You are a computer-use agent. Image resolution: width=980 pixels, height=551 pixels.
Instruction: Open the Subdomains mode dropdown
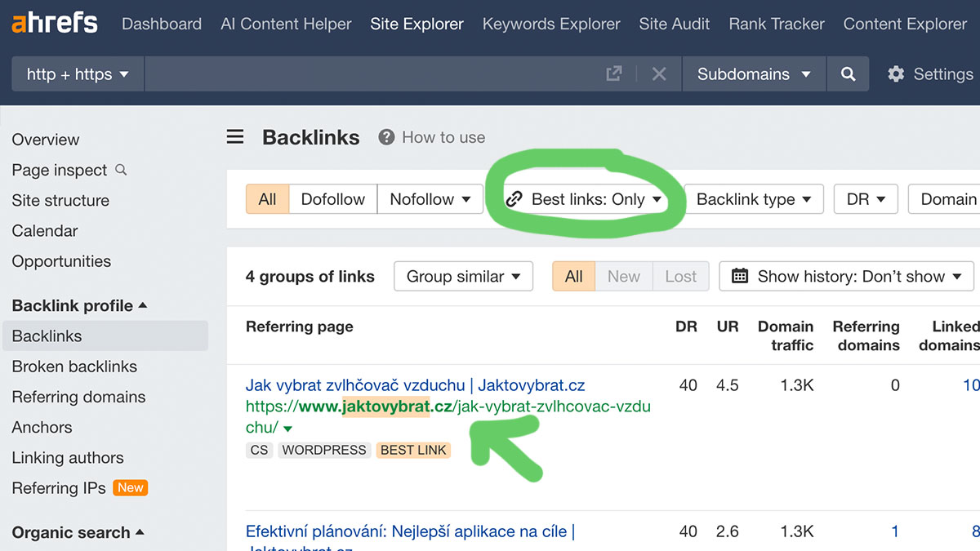point(754,74)
